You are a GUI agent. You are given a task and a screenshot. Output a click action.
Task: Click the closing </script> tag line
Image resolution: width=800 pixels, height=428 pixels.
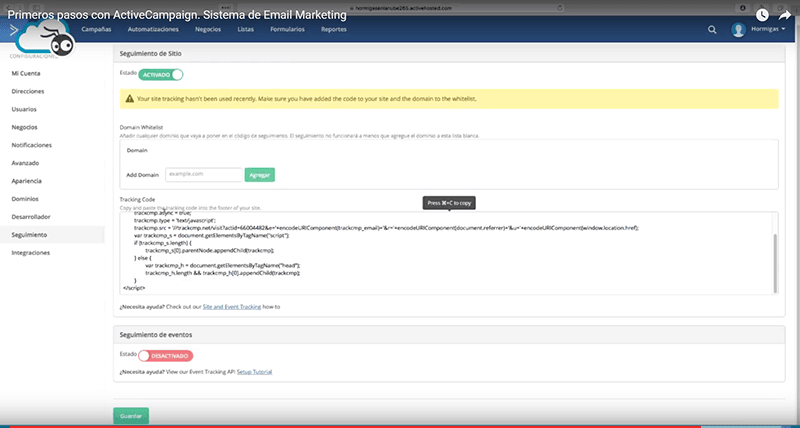point(134,288)
